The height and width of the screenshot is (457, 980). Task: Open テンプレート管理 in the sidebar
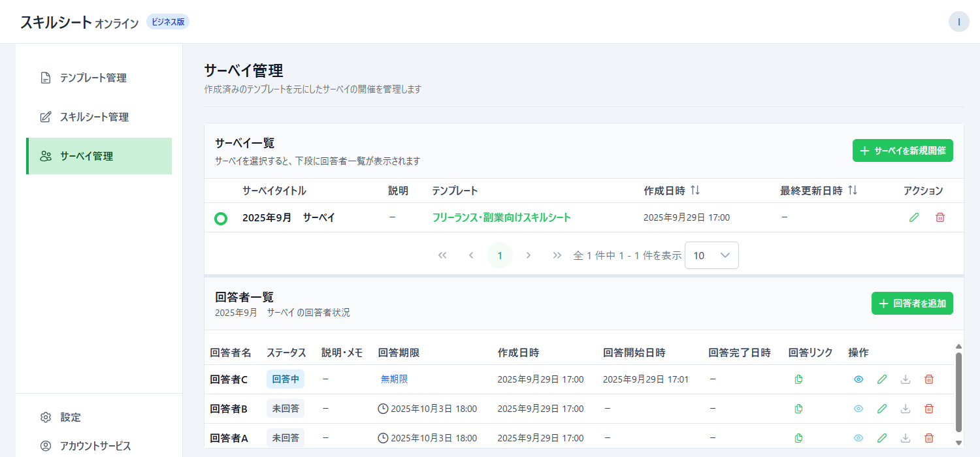[93, 78]
